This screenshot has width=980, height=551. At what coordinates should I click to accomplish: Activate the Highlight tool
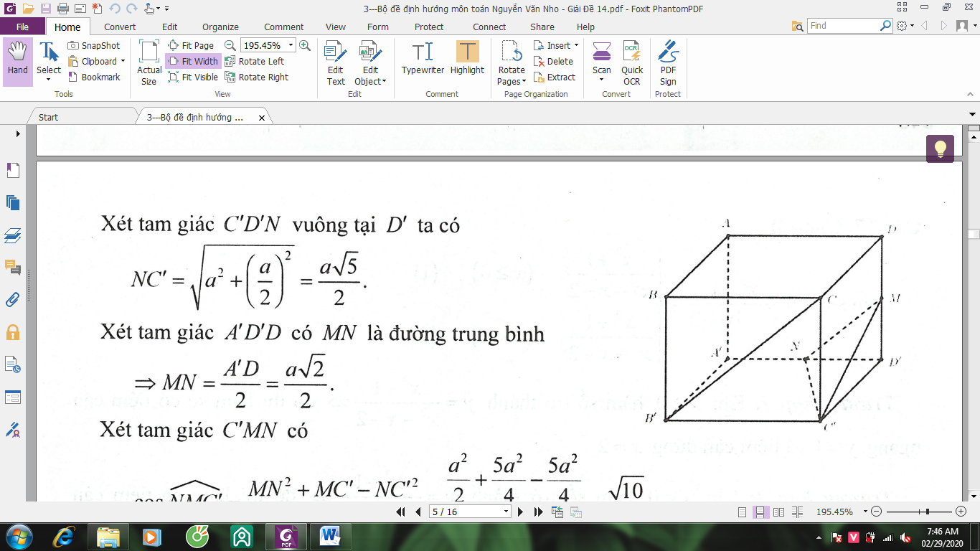tap(467, 60)
